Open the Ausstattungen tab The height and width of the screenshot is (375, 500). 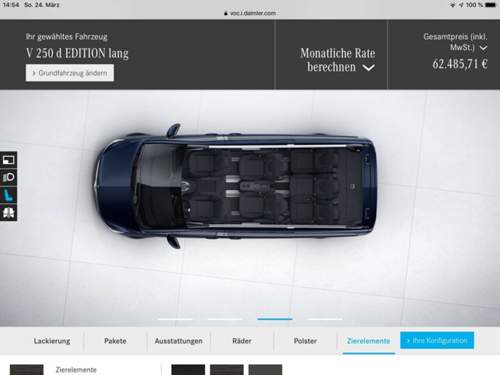179,341
